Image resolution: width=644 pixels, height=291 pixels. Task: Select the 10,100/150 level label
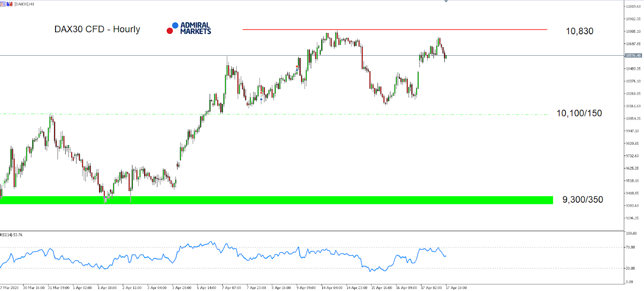[579, 113]
